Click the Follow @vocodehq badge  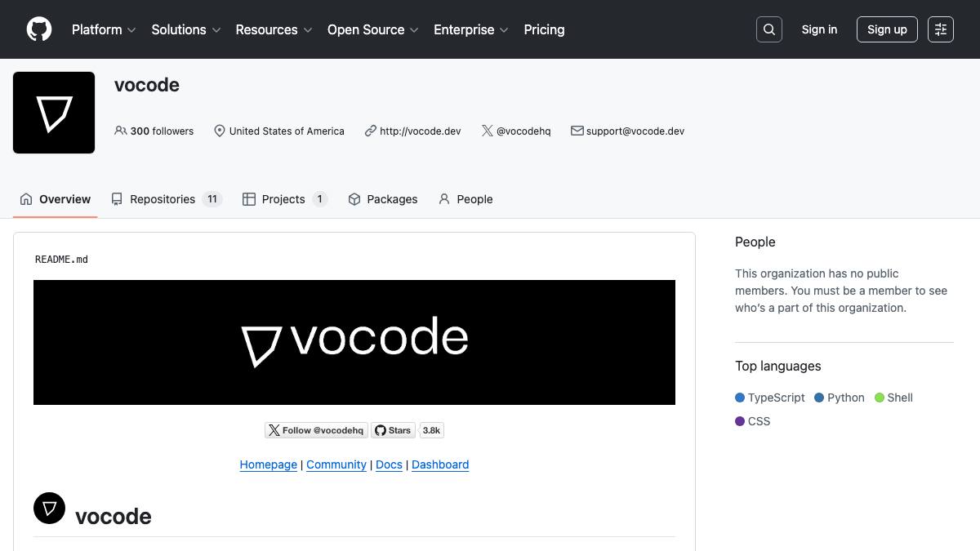[316, 430]
